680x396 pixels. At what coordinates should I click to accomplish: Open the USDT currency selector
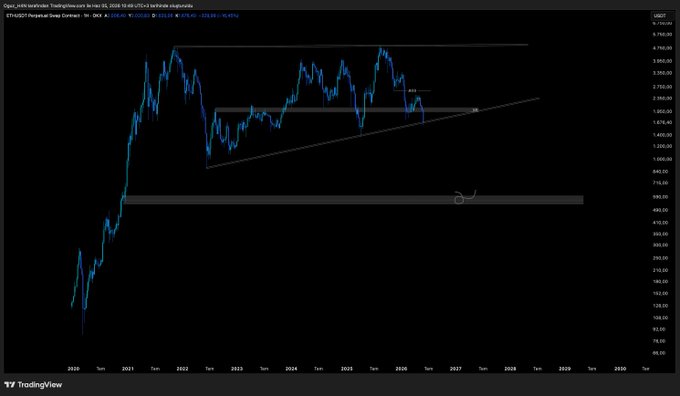[660, 16]
